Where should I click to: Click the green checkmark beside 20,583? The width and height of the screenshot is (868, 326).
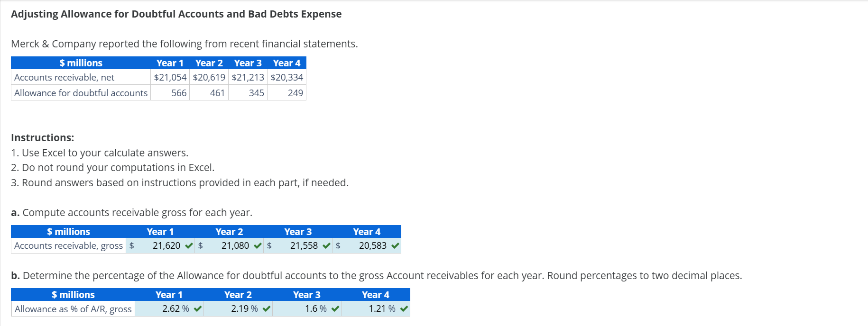point(395,245)
